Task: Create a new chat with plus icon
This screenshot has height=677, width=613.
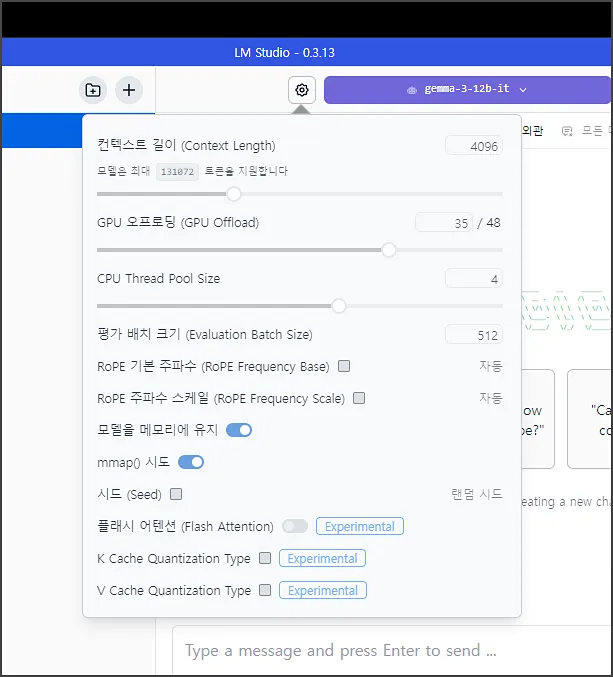Action: 129,90
